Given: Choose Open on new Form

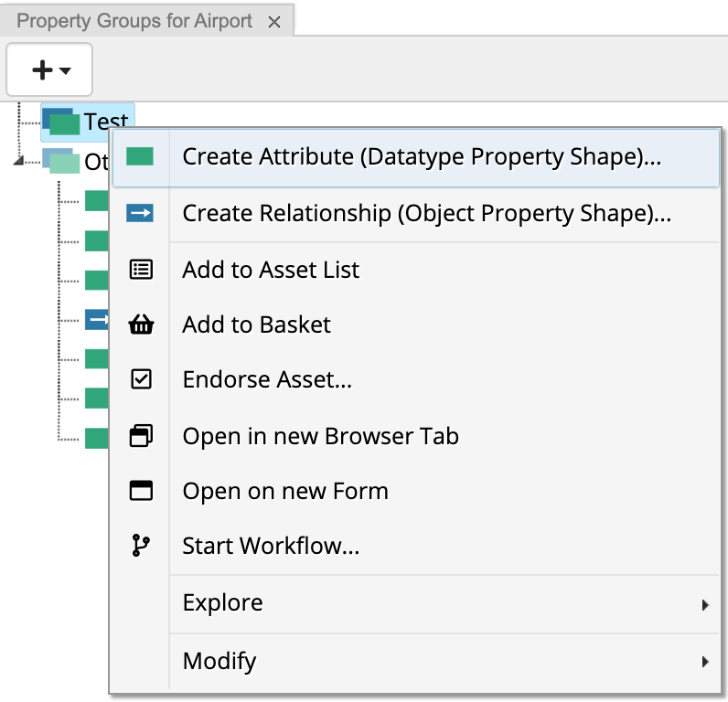Looking at the screenshot, I should pyautogui.click(x=416, y=491).
